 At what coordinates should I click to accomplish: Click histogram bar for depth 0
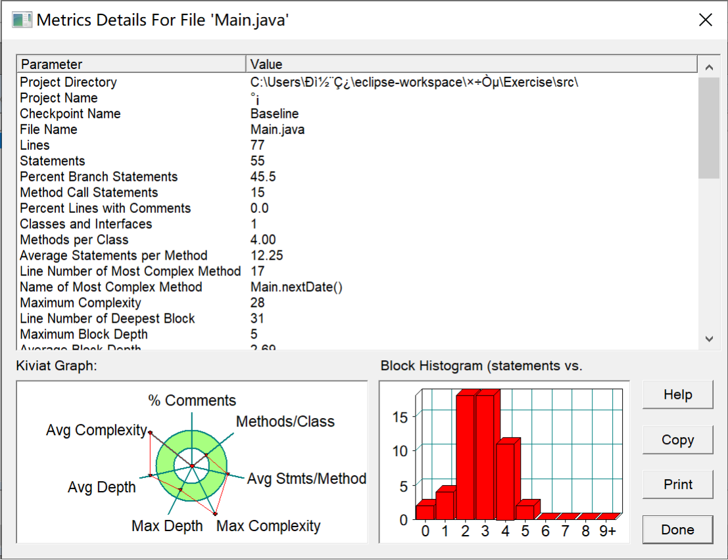tap(425, 512)
